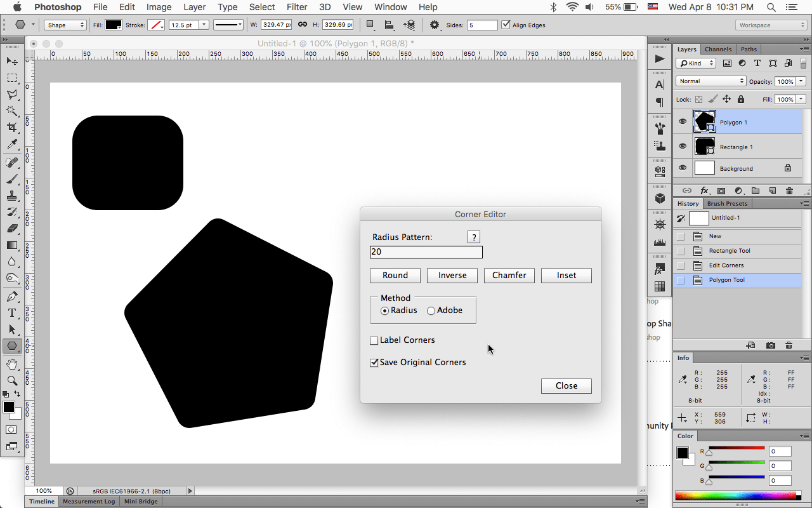Uncheck Save Original Corners
Screen dimensions: 812x508
tap(374, 363)
